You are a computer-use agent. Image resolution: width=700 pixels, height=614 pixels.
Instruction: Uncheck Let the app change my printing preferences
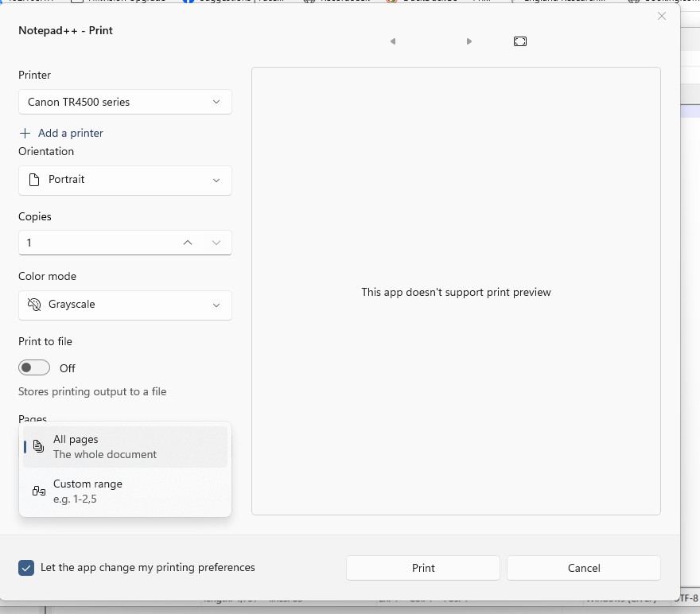(x=26, y=568)
